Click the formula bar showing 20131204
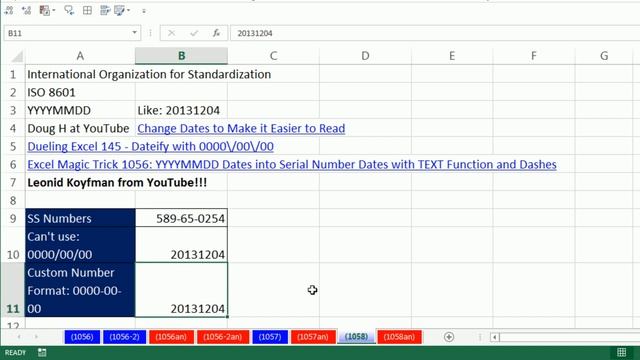Viewport: 640px width, 360px height. click(x=435, y=33)
